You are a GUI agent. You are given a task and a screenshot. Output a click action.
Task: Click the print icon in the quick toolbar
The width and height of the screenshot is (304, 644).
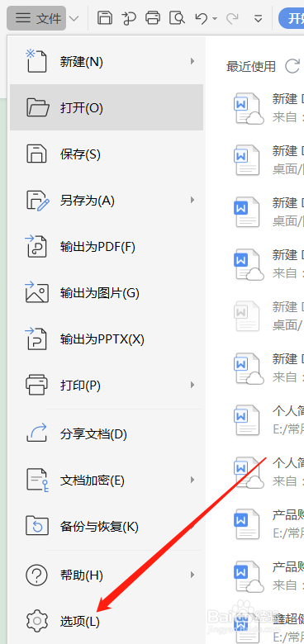click(x=153, y=18)
